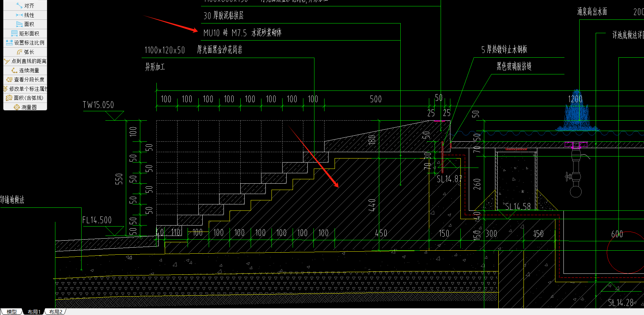Select the 450 bottom dimension value
The width and height of the screenshot is (644, 315).
pyautogui.click(x=381, y=233)
